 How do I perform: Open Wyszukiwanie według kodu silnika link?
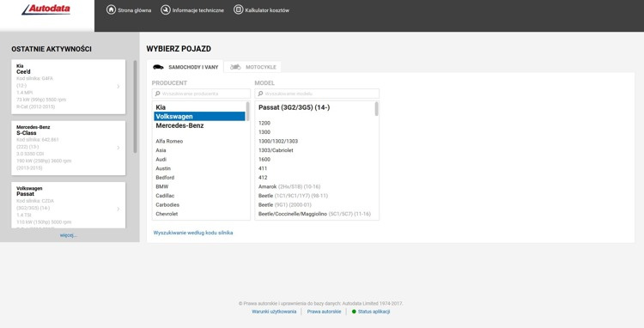(x=193, y=233)
